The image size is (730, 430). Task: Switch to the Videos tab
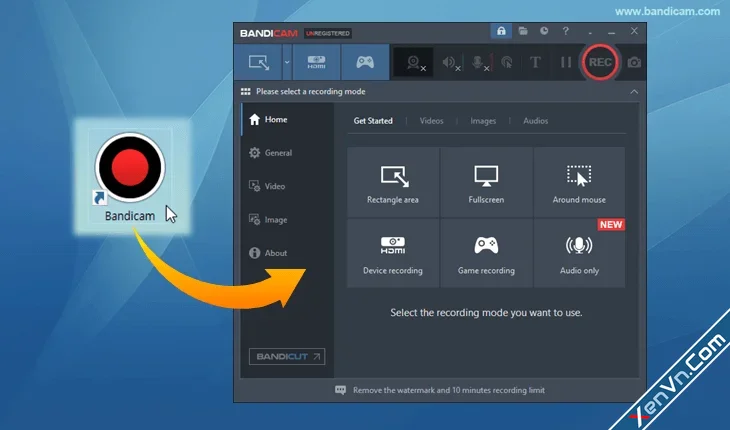pyautogui.click(x=432, y=121)
